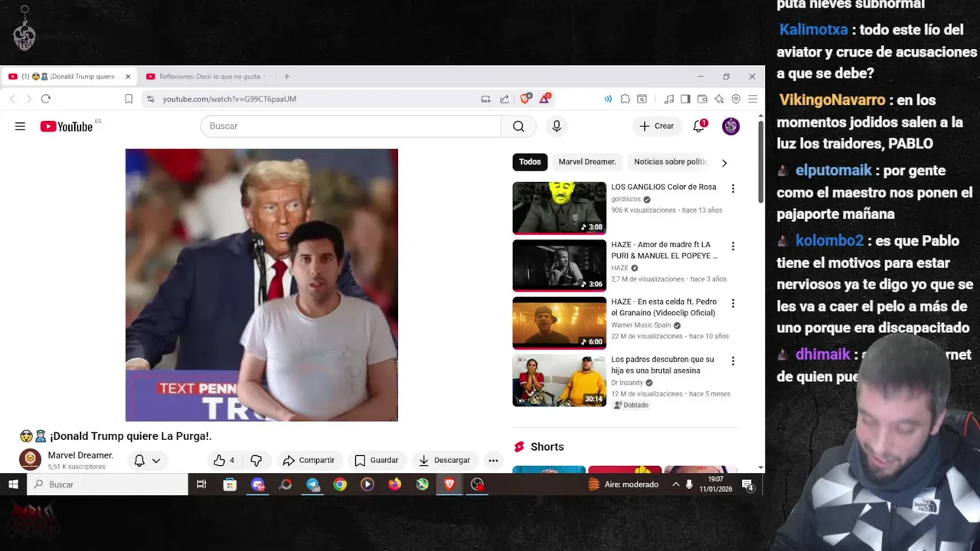The height and width of the screenshot is (551, 980).
Task: Click the YouTube logo
Action: click(66, 126)
